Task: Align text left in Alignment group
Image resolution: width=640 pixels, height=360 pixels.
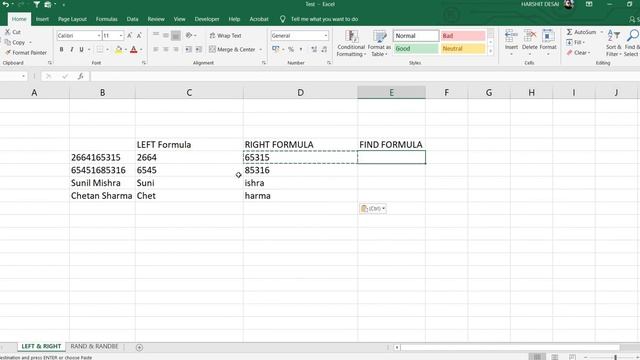Action: coord(156,49)
